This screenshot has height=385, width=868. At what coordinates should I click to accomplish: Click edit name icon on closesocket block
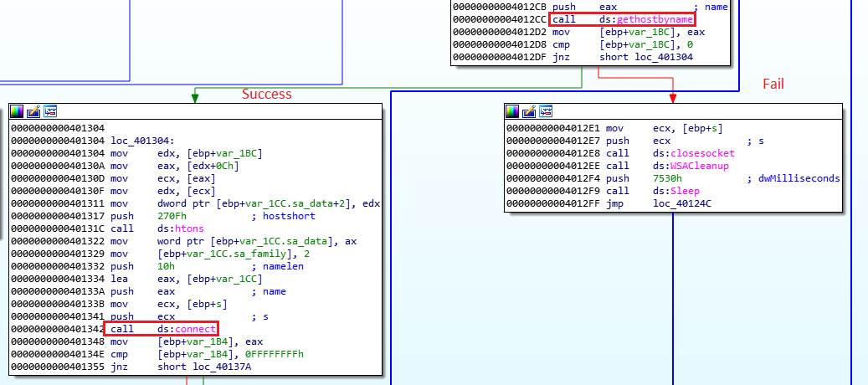529,111
